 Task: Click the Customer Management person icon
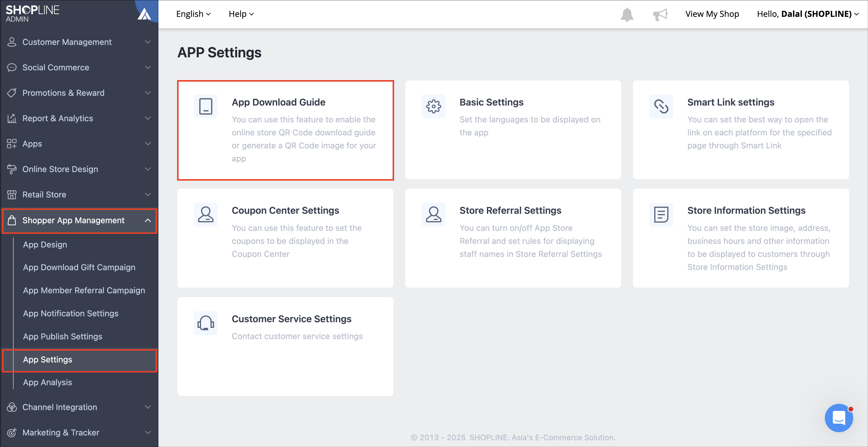point(12,42)
